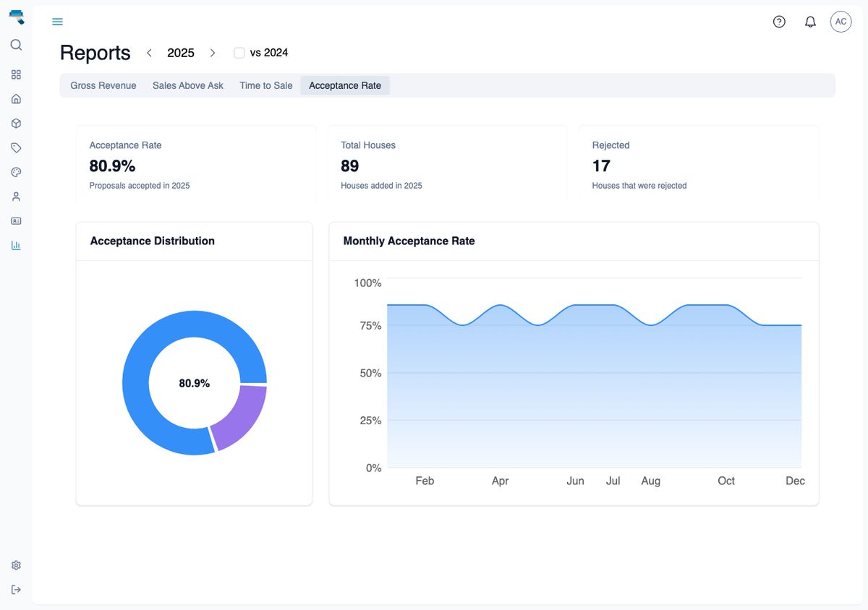Image resolution: width=868 pixels, height=610 pixels.
Task: Open the AC user avatar menu
Action: click(841, 22)
